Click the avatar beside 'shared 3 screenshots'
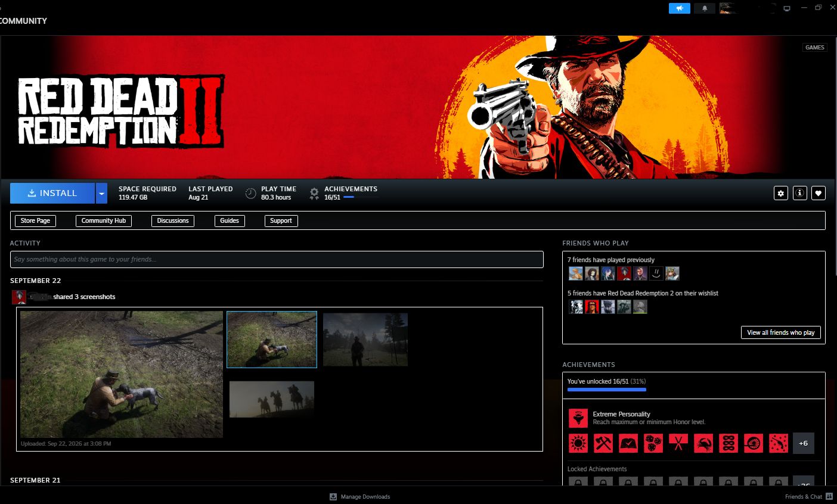 tap(19, 297)
